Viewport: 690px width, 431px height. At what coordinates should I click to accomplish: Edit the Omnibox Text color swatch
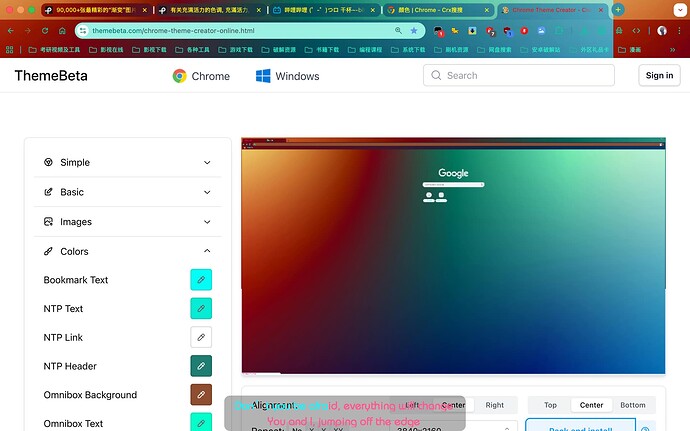pos(201,423)
